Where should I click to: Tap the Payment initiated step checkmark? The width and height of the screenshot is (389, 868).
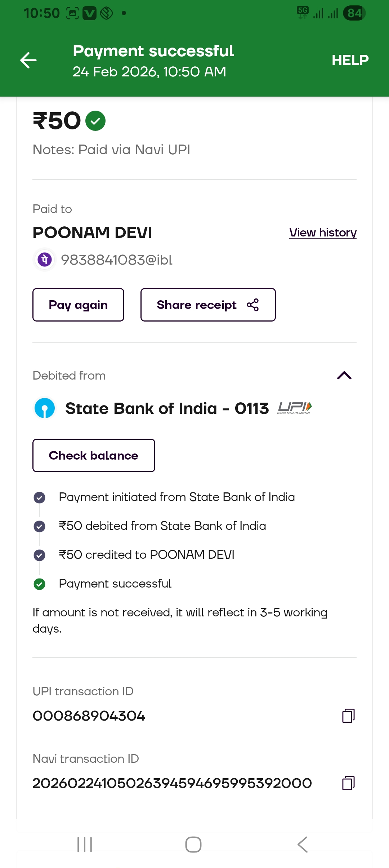pyautogui.click(x=40, y=497)
